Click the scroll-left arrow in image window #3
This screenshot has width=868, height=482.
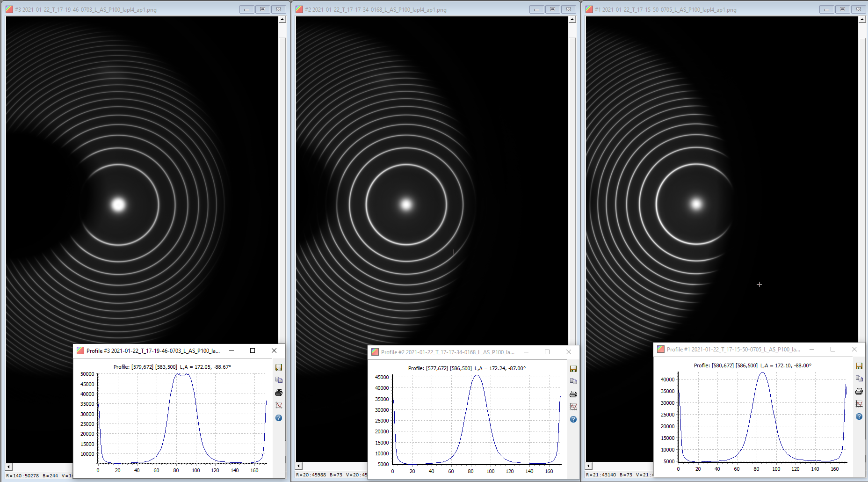tap(9, 467)
